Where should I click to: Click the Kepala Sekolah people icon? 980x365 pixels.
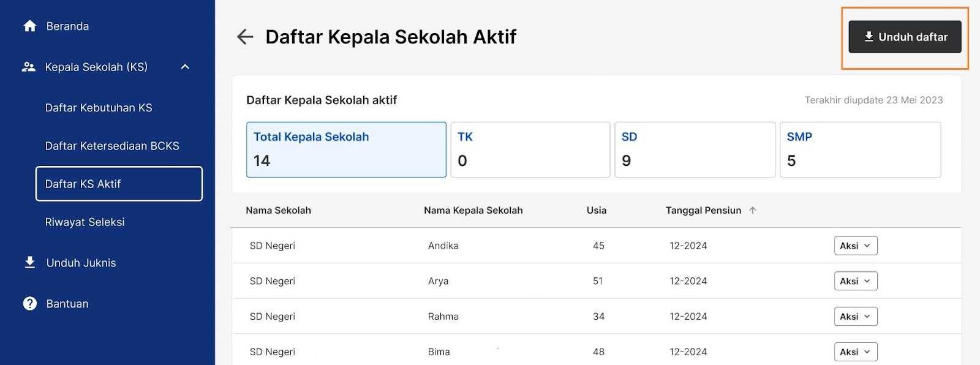tap(29, 67)
